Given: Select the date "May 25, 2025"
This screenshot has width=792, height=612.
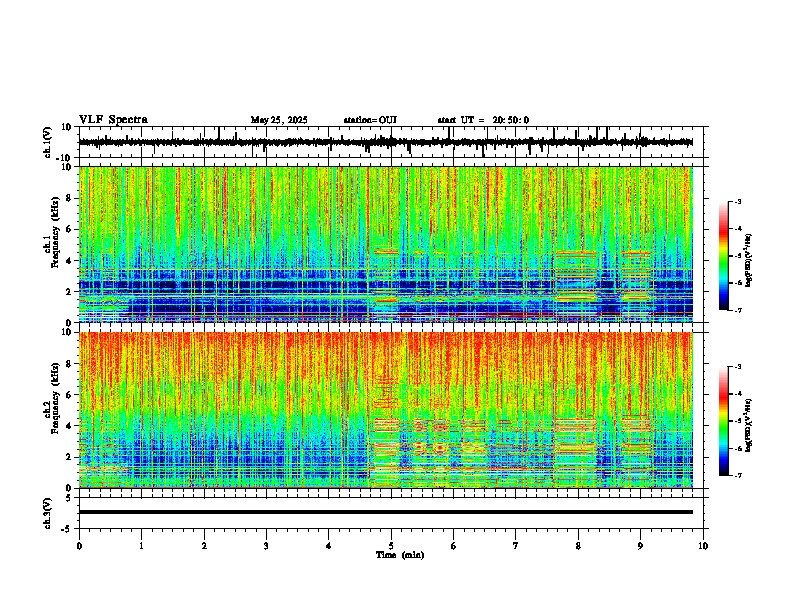Looking at the screenshot, I should [279, 120].
